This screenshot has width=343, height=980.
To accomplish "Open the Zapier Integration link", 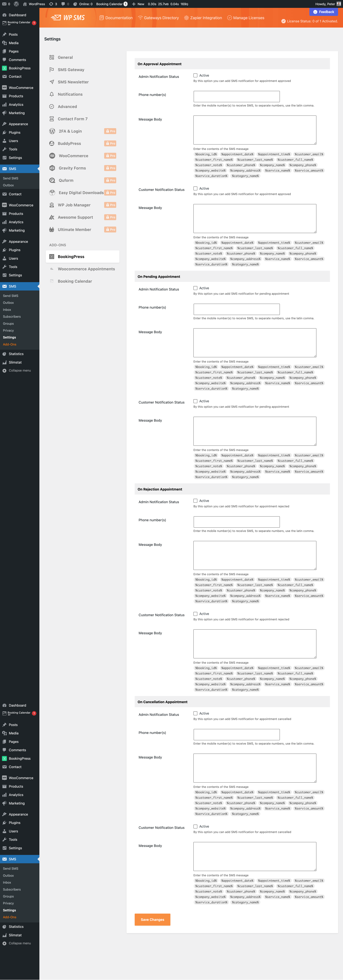I will tap(203, 18).
